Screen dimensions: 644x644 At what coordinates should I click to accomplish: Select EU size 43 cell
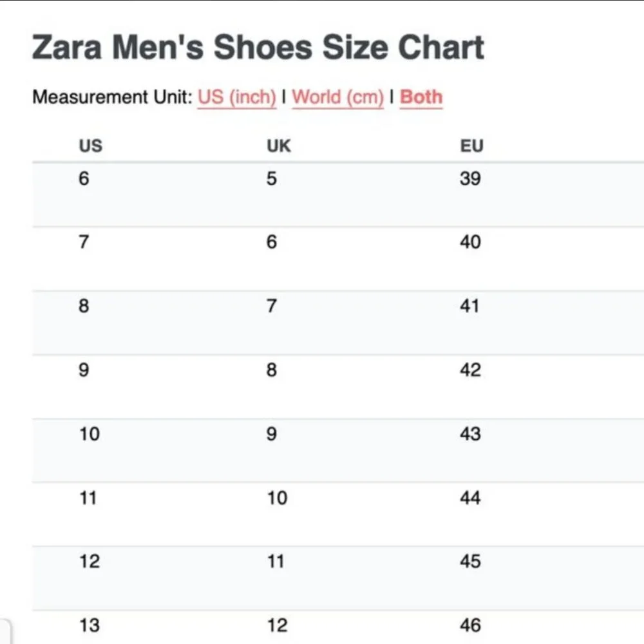click(x=470, y=434)
